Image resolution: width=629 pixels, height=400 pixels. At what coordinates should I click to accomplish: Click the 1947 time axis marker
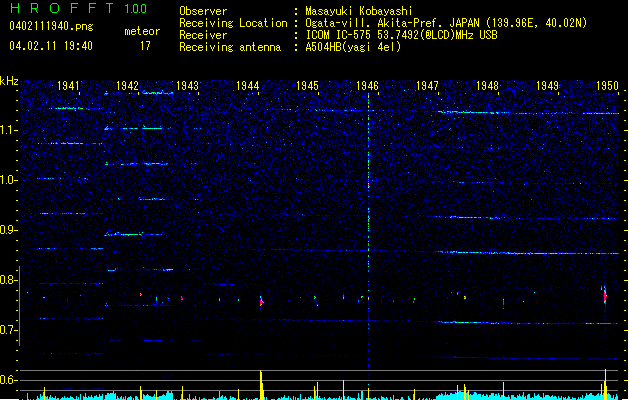click(x=427, y=85)
